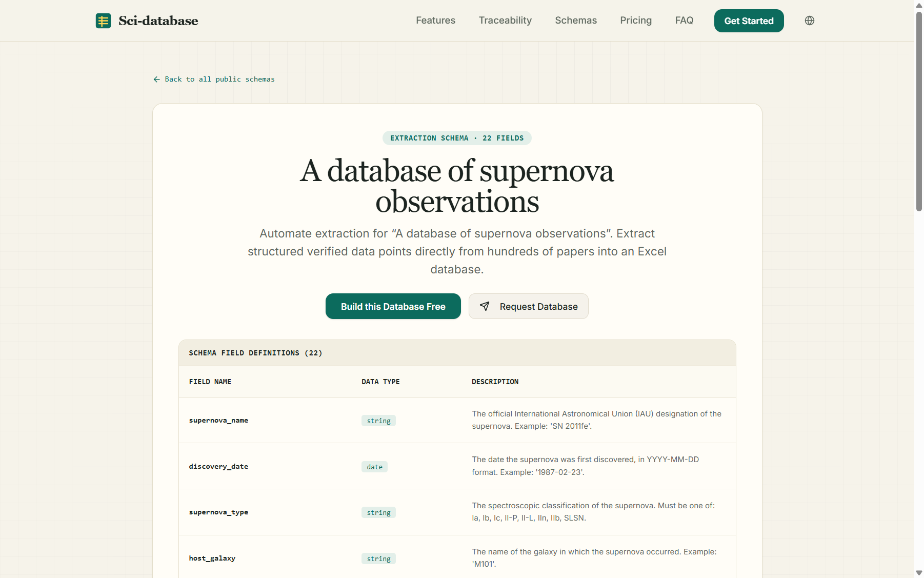924x578 pixels.
Task: Click the string badge in supernova_type row
Action: click(378, 512)
